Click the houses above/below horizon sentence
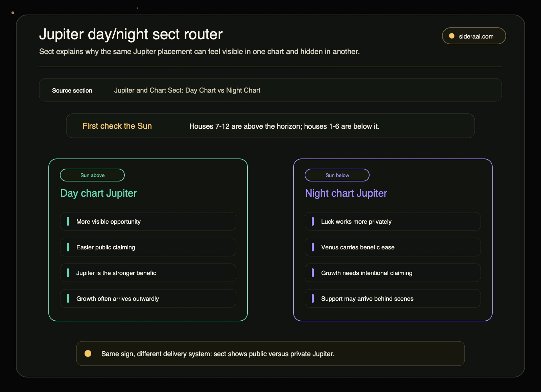The width and height of the screenshot is (541, 392). pos(284,126)
